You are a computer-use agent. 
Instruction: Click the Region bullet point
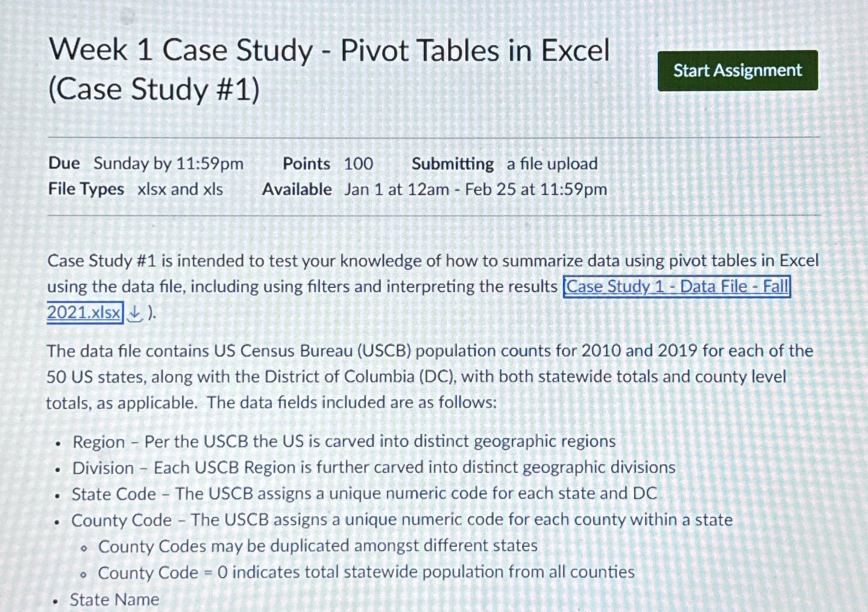(x=344, y=441)
